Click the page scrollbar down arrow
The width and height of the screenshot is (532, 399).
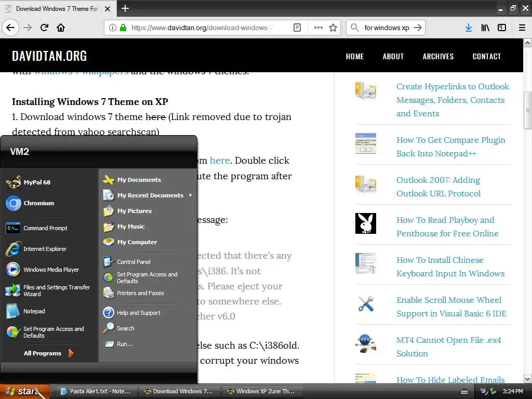coord(528,379)
